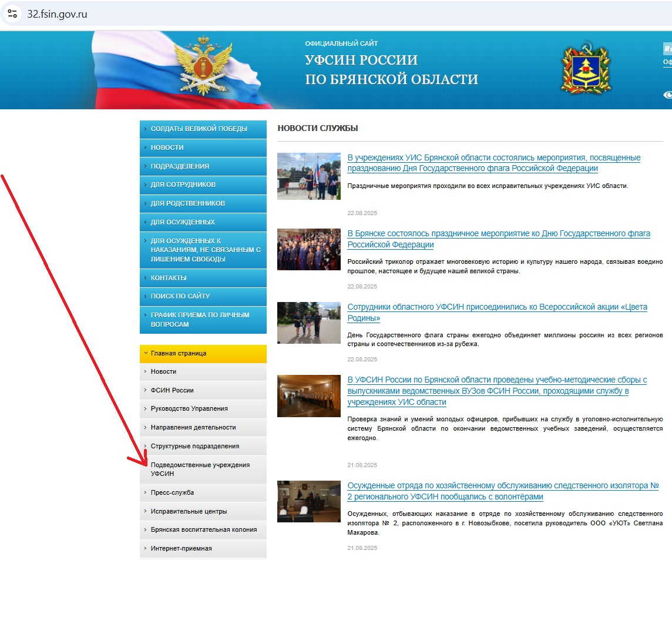Click the 32.fsin.gov.ru address bar URL
Screen dimensions: 672x634
pos(57,14)
